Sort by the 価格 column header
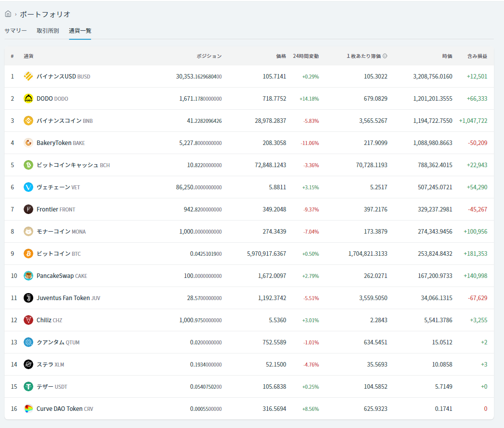The image size is (504, 428). (x=281, y=56)
